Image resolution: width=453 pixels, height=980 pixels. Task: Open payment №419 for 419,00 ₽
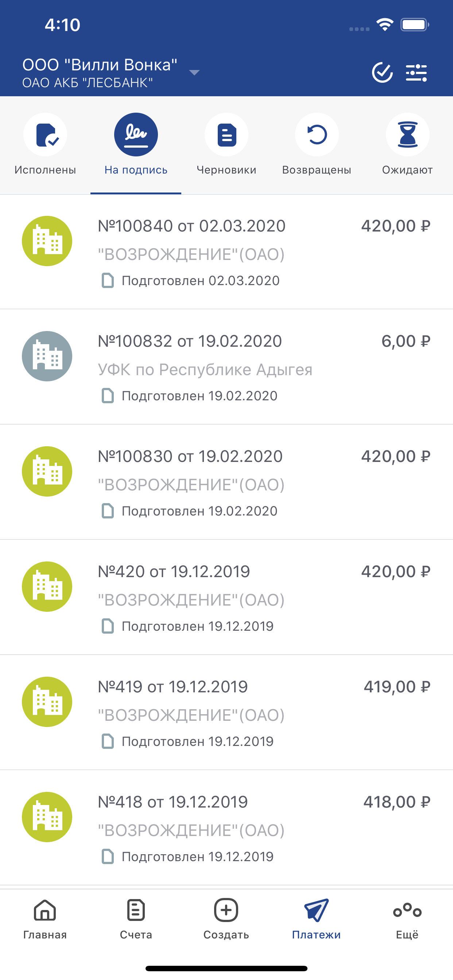point(226,712)
